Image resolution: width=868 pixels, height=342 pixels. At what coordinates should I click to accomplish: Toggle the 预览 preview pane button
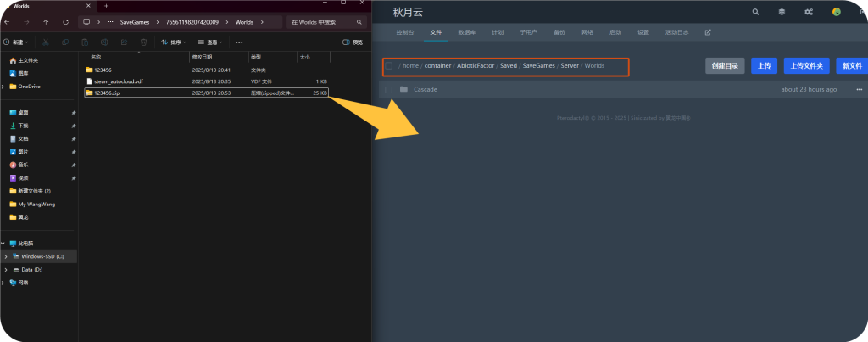coord(352,42)
